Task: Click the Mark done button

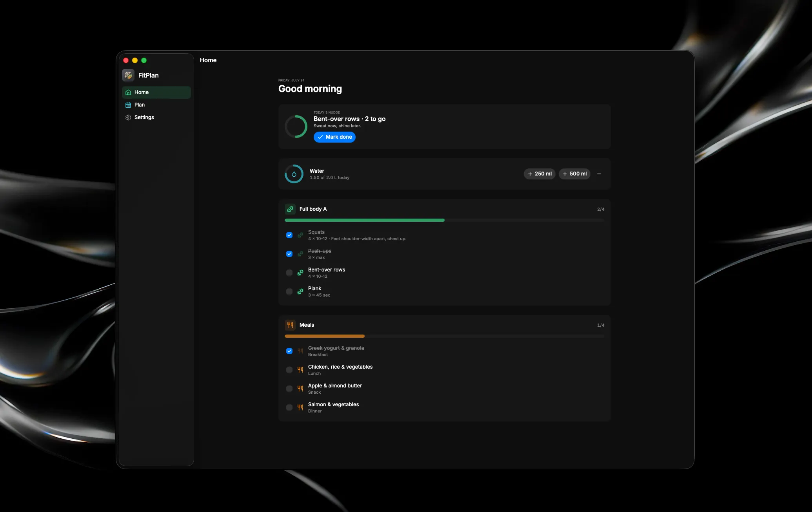Action: (x=334, y=137)
